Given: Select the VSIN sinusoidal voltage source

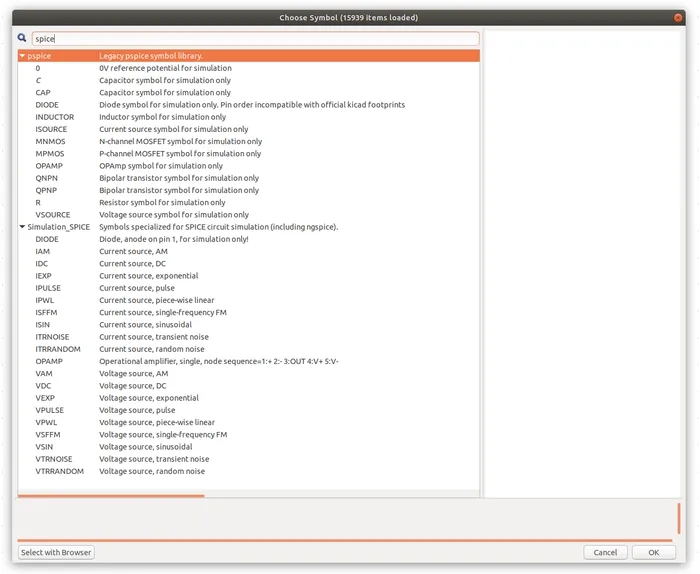Looking at the screenshot, I should 44,447.
